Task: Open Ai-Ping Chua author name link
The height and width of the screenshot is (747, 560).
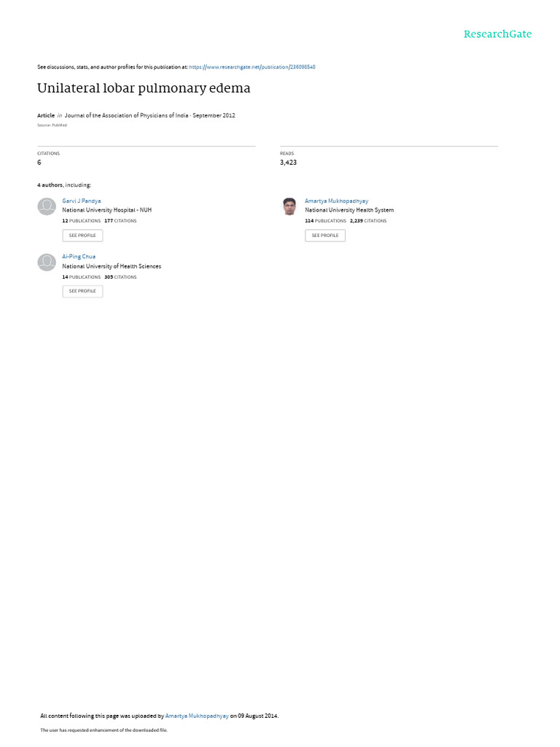Action: (79, 256)
